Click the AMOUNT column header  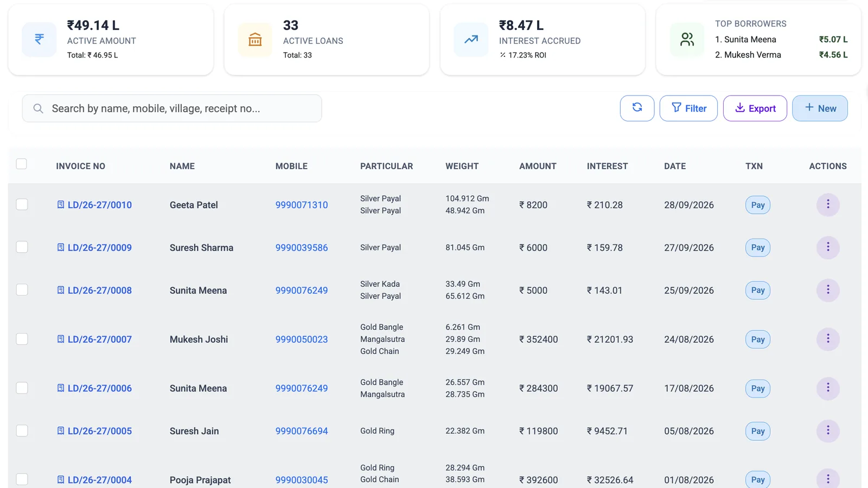point(538,166)
